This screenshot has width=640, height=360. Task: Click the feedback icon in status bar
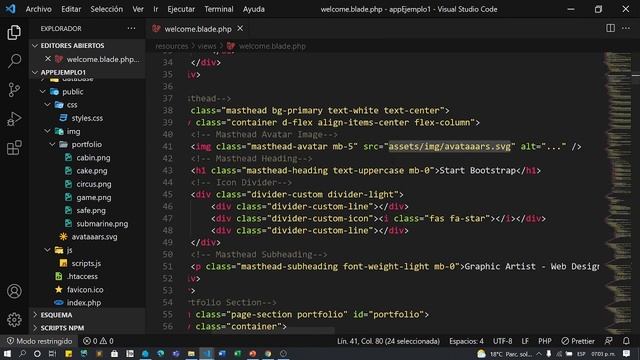[609, 341]
